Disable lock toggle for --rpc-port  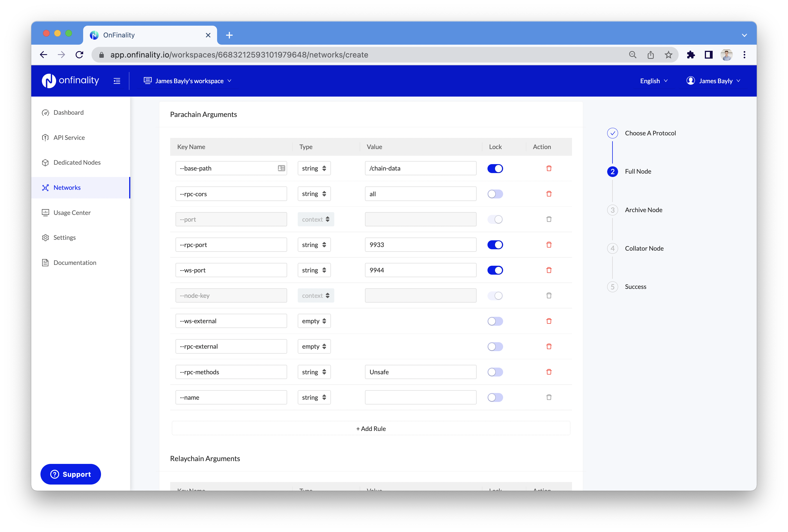(495, 245)
